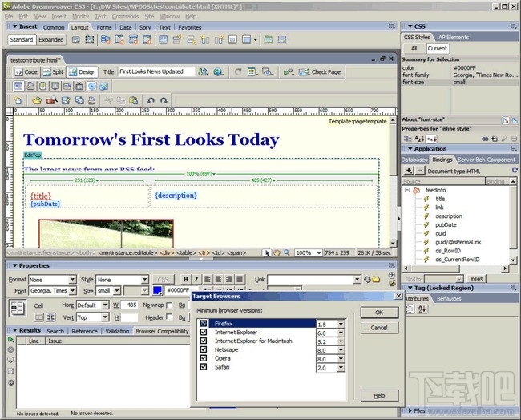Click the Refresh Design View icon
521x420 pixels.
click(238, 72)
